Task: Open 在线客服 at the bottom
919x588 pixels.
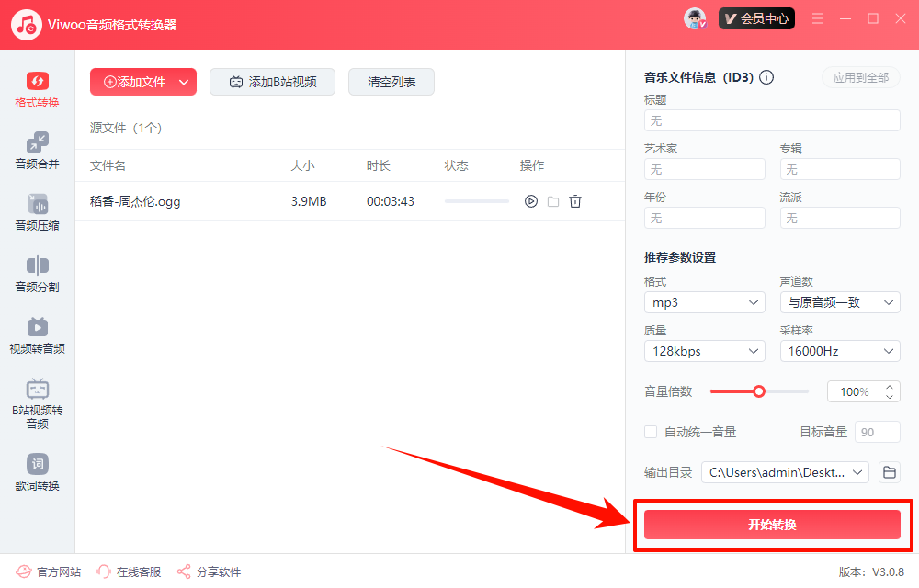Action: [x=129, y=571]
